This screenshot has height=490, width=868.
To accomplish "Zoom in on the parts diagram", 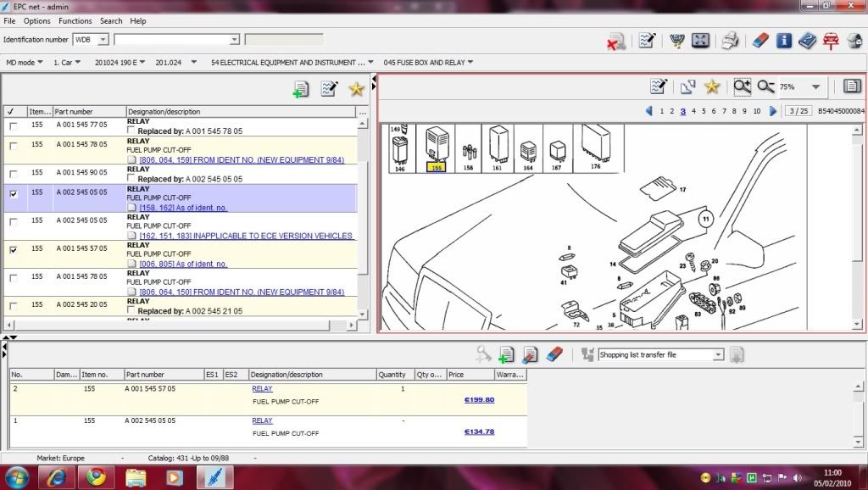I will 742,86.
